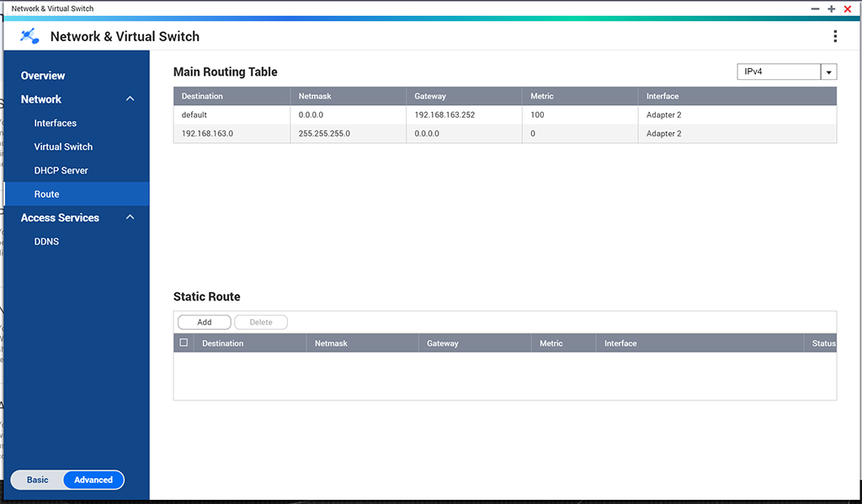Open the Interfaces page
862x504 pixels.
(x=55, y=123)
